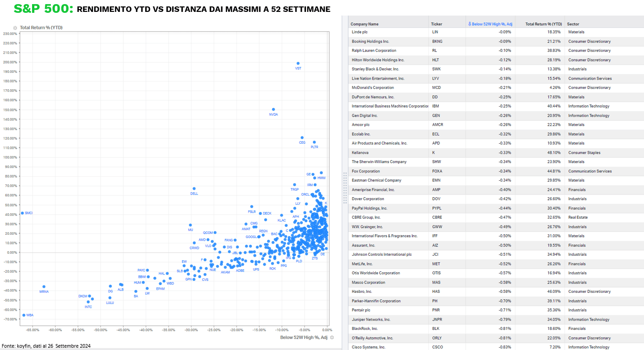Click Dover Corporation company name
644x350 pixels.
pos(368,199)
